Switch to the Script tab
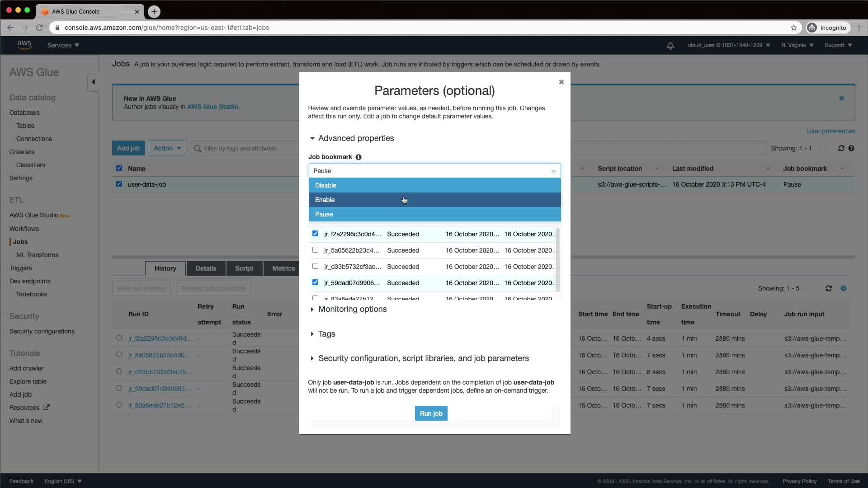This screenshot has height=488, width=868. click(244, 268)
